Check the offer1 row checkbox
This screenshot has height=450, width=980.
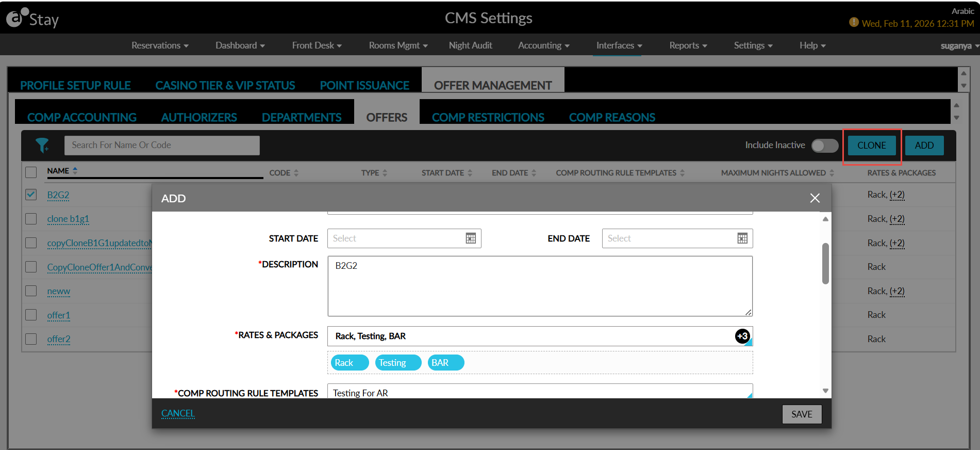pos(31,315)
